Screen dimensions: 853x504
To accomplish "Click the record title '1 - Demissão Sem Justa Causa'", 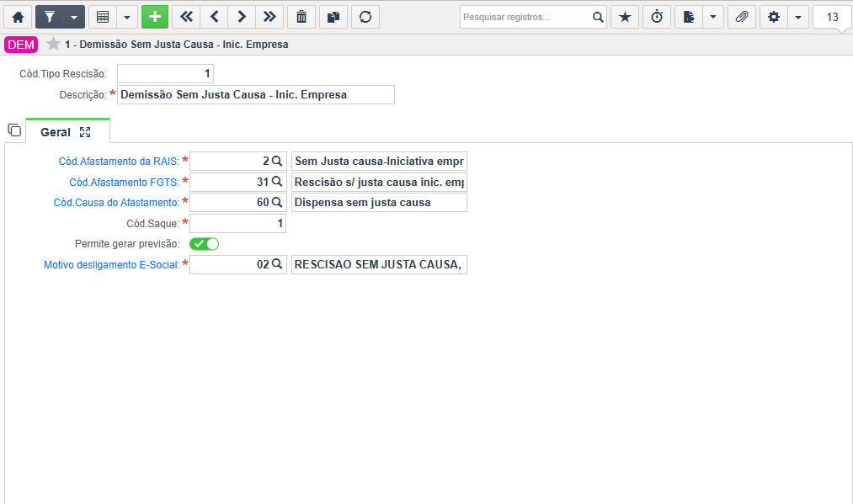I will pos(176,45).
